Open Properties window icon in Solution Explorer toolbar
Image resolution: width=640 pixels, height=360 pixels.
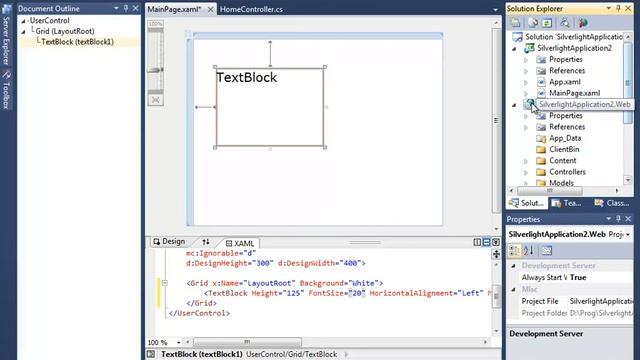[516, 23]
